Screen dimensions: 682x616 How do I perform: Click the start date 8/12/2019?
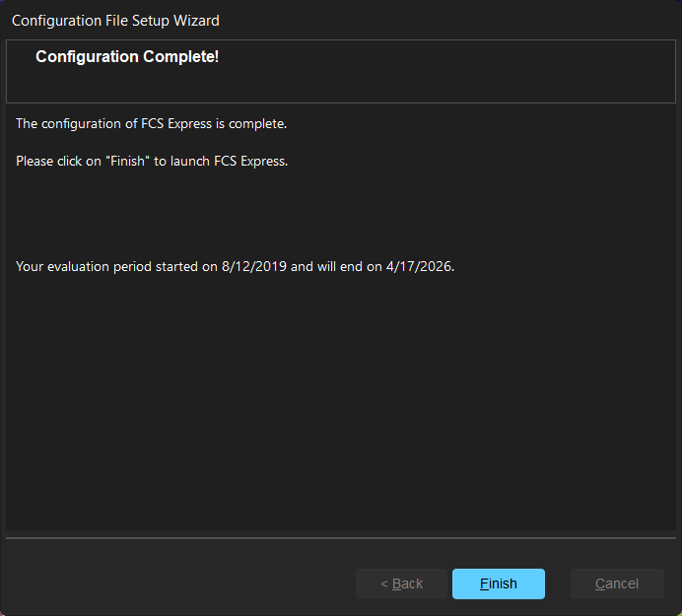point(252,266)
